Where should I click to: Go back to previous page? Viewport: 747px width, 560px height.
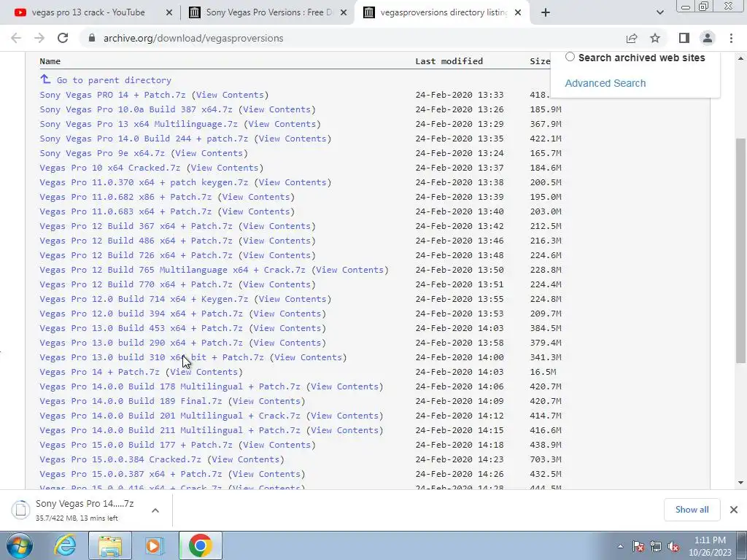coord(16,38)
